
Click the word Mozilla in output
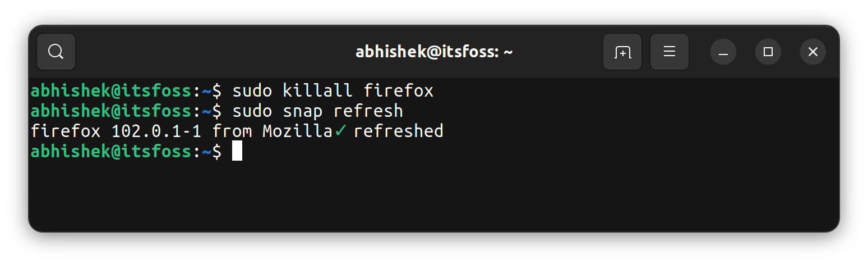pos(298,131)
